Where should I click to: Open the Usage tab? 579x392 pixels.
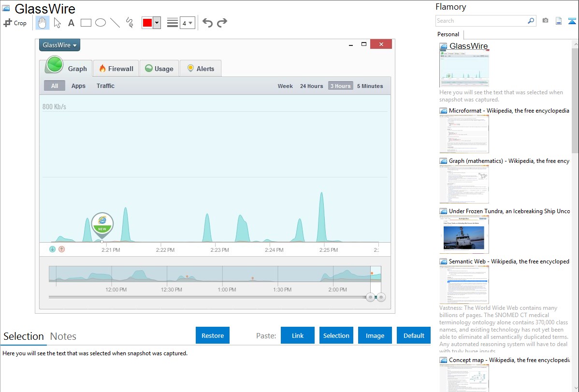coord(159,68)
